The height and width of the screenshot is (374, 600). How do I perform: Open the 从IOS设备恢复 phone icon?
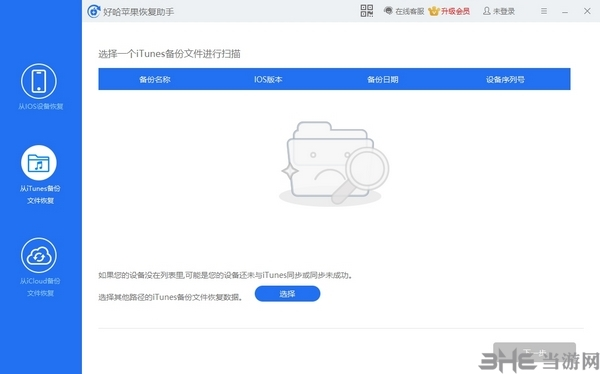(x=39, y=81)
